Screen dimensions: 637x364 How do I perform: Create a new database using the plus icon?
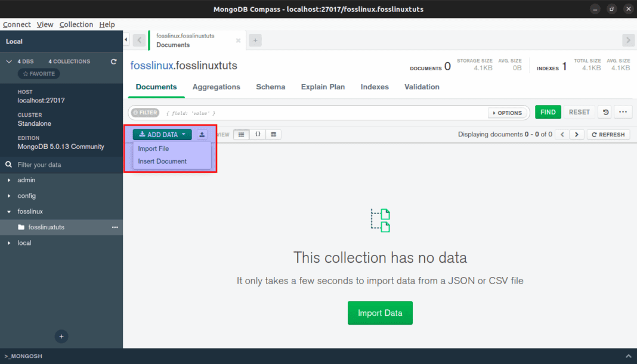tap(61, 337)
